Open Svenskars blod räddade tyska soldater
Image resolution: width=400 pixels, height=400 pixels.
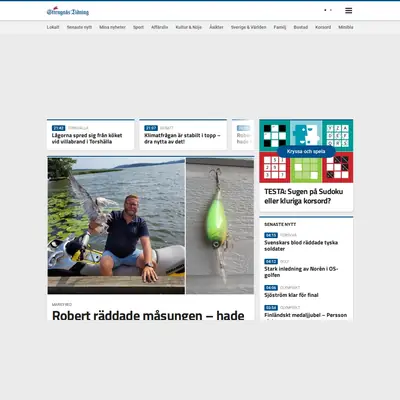[301, 246]
